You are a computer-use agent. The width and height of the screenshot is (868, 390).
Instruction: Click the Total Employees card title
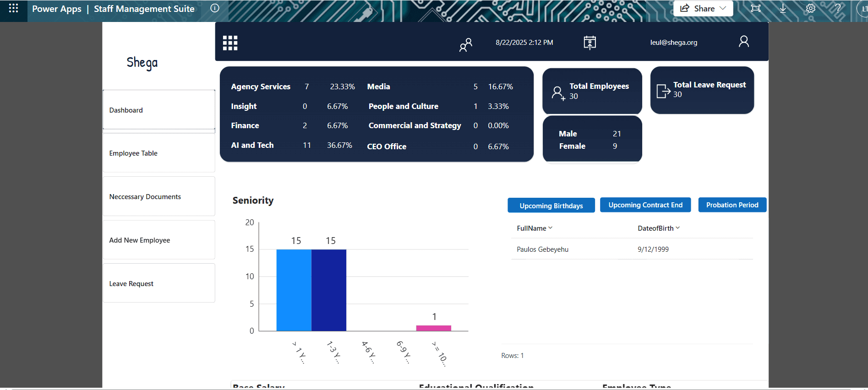click(599, 86)
